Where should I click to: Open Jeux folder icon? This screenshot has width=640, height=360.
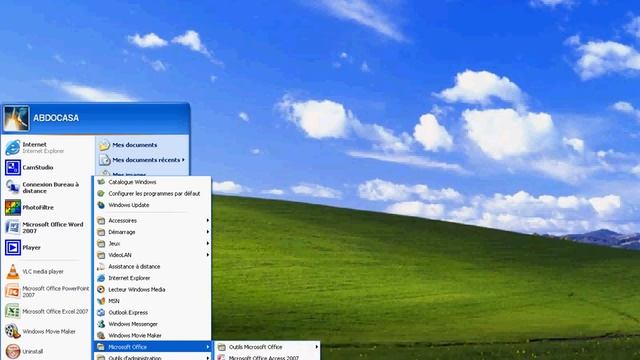point(101,243)
